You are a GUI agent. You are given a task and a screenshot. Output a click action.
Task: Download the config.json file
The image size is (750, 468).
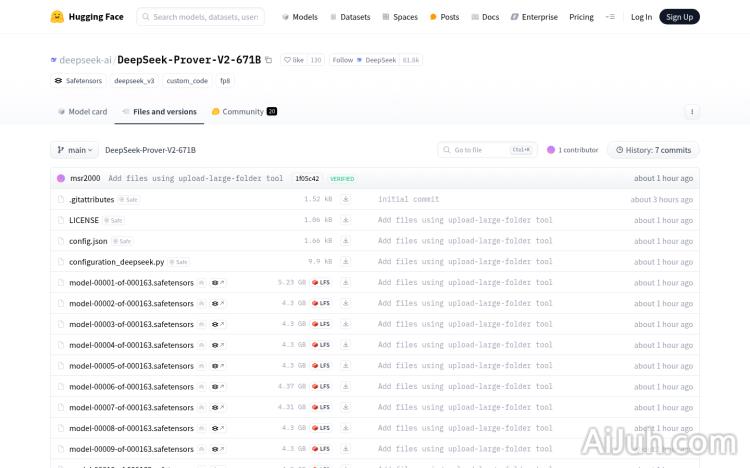tap(345, 241)
